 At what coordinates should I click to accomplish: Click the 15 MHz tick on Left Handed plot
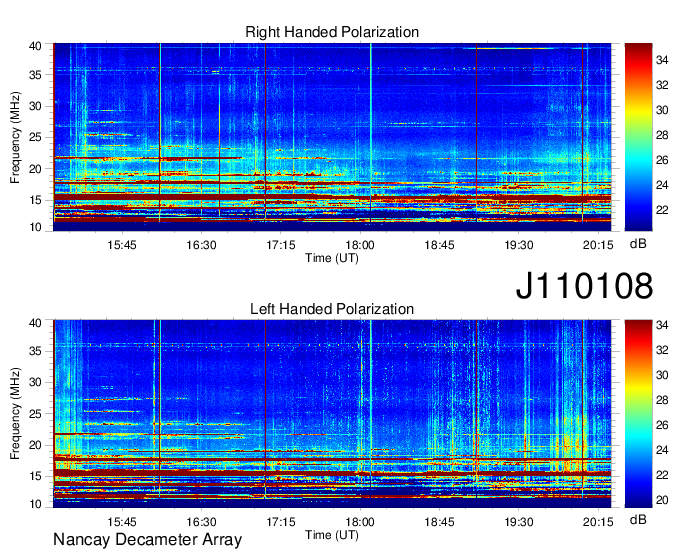tap(35, 476)
